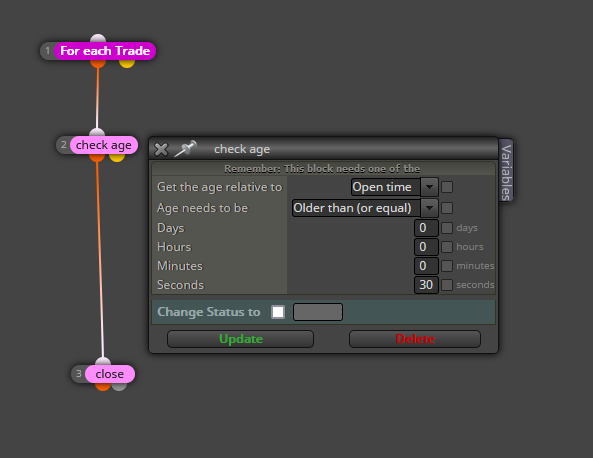Image resolution: width=593 pixels, height=458 pixels.
Task: Click the orange output connector of For each Trade
Action: pos(98,64)
